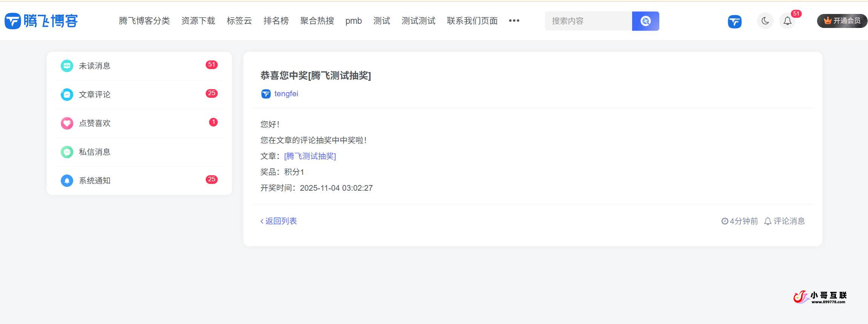Click the 4分钟前 timestamp
868x324 pixels.
pos(744,221)
